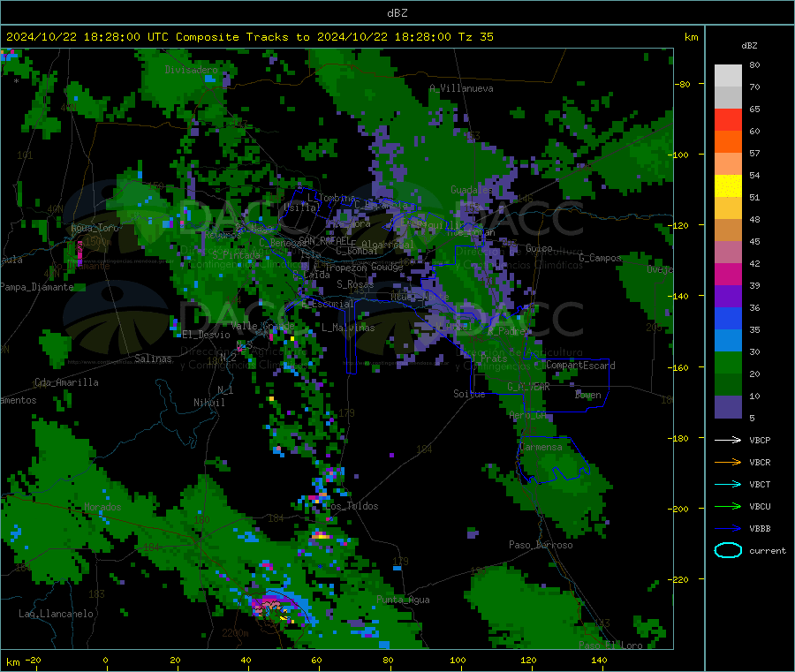795x672 pixels.
Task: Click the 'L_Malvinas' place label
Action: pos(348,328)
